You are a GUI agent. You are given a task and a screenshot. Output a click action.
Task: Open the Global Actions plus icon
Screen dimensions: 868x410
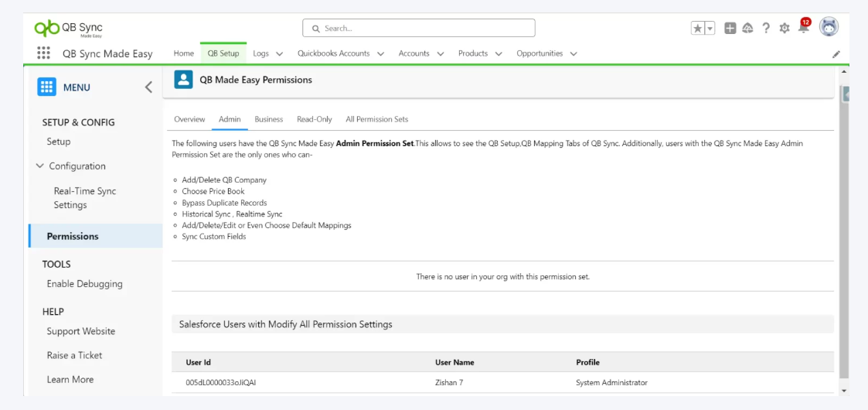[x=730, y=28]
